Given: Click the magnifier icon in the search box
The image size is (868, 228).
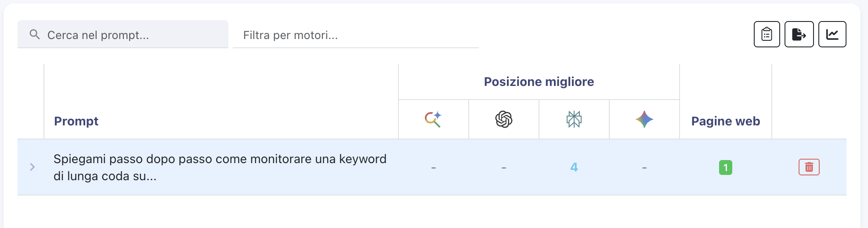Looking at the screenshot, I should click(x=35, y=34).
